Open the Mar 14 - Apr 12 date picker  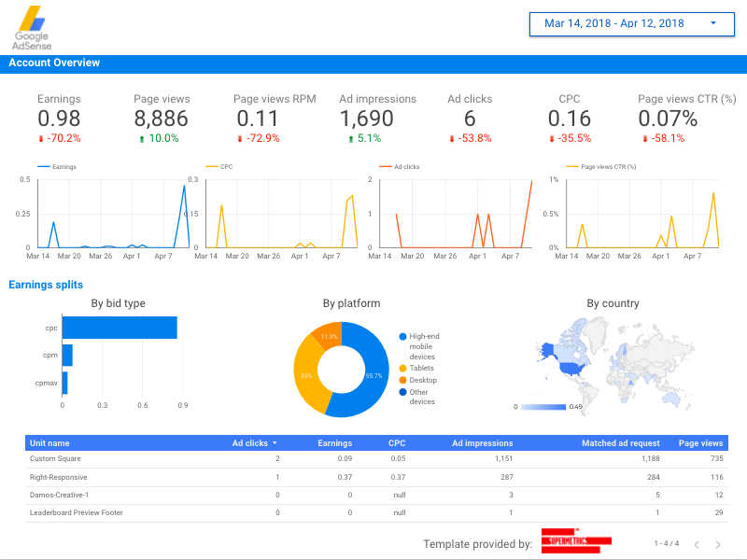[x=631, y=24]
